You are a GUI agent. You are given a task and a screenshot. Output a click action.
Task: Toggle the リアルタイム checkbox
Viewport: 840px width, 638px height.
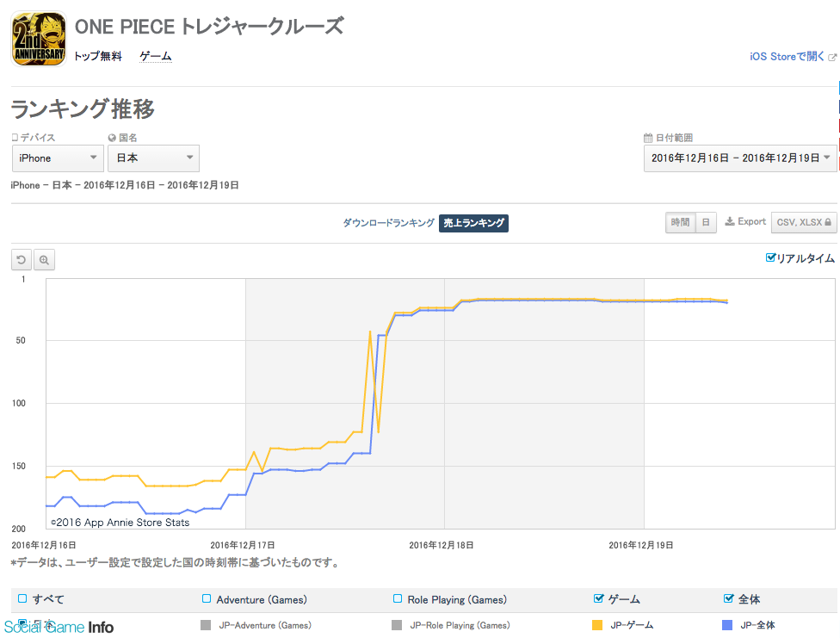(770, 258)
